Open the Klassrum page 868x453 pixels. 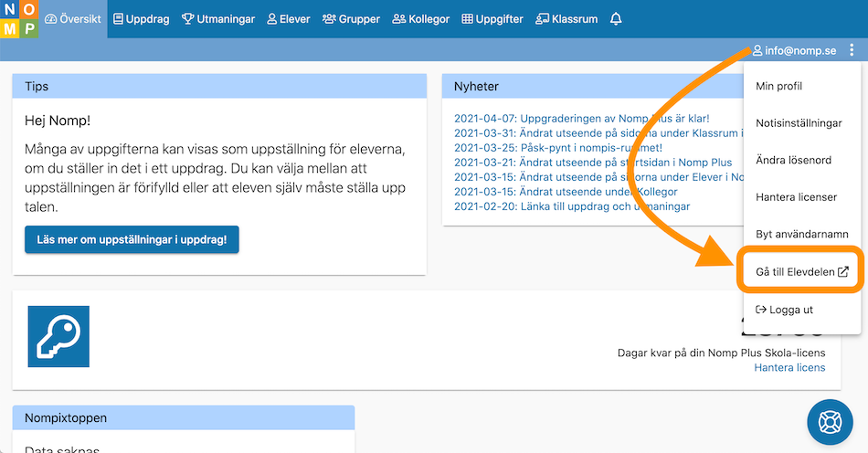click(566, 19)
